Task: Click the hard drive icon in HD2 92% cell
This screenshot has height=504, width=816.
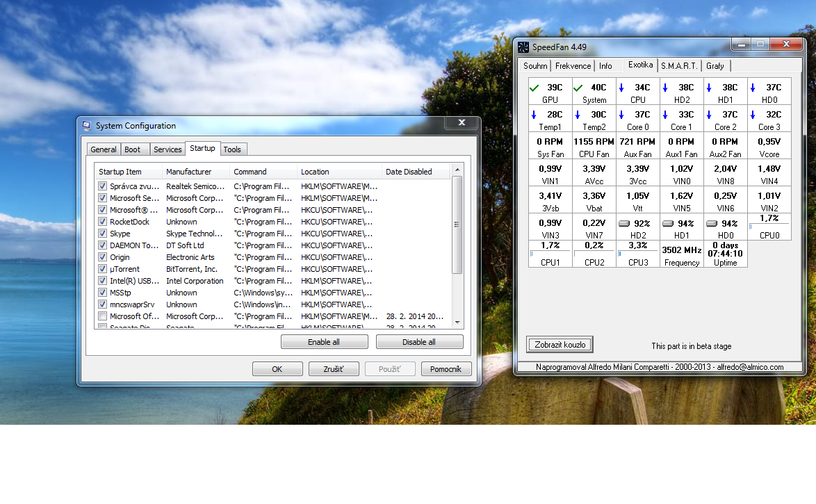Action: 623,224
